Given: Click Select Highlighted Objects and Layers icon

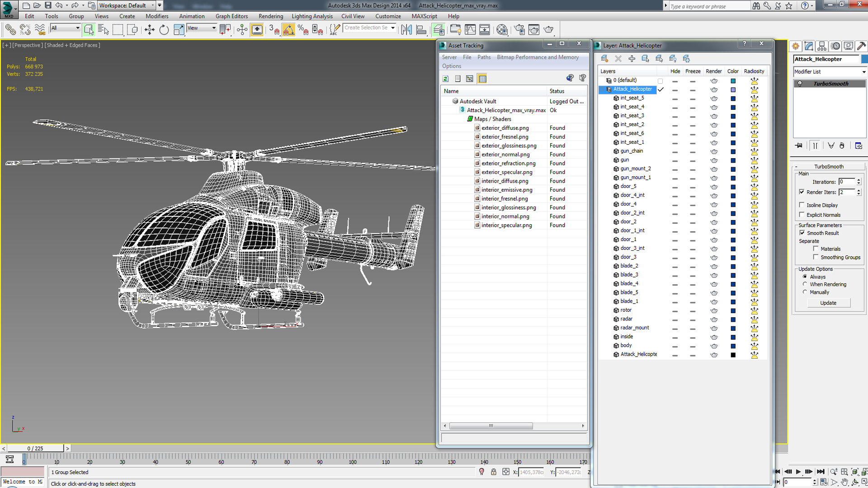Looking at the screenshot, I should coord(645,59).
